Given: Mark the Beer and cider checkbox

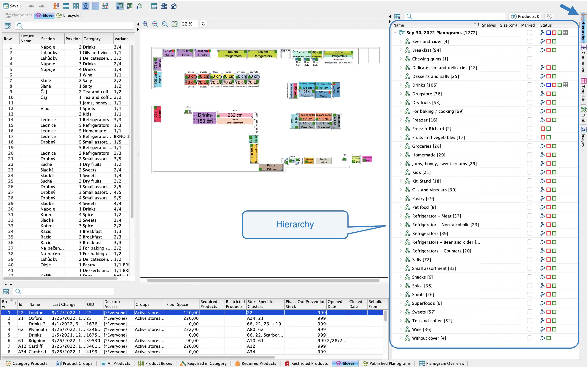Looking at the screenshot, I should [529, 41].
